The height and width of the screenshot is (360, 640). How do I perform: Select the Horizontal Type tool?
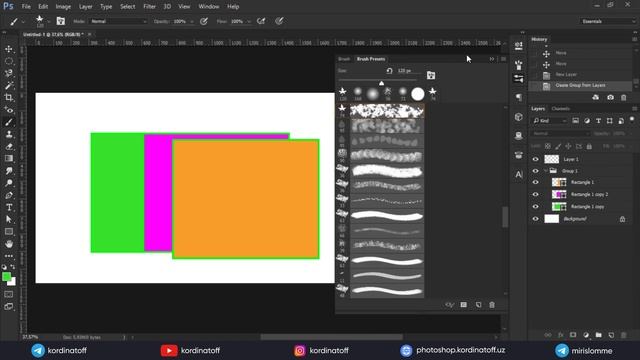(9, 207)
